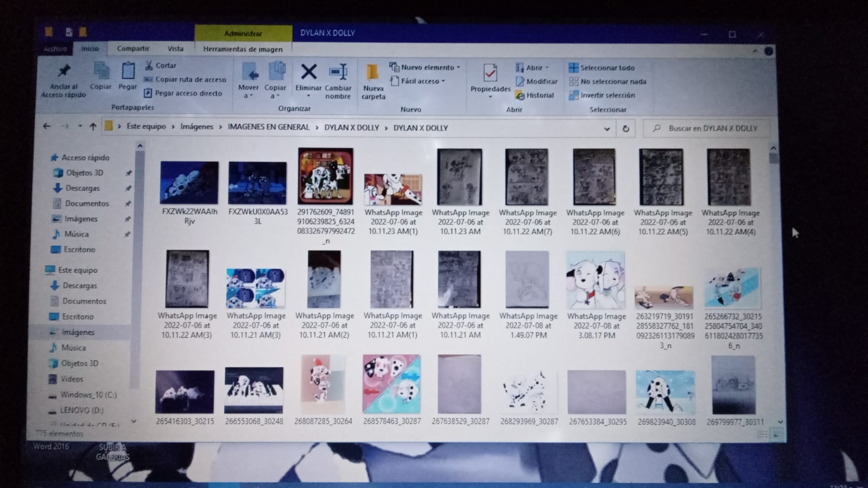
Task: Open the Windows_10 (C:) drive
Action: 82,395
